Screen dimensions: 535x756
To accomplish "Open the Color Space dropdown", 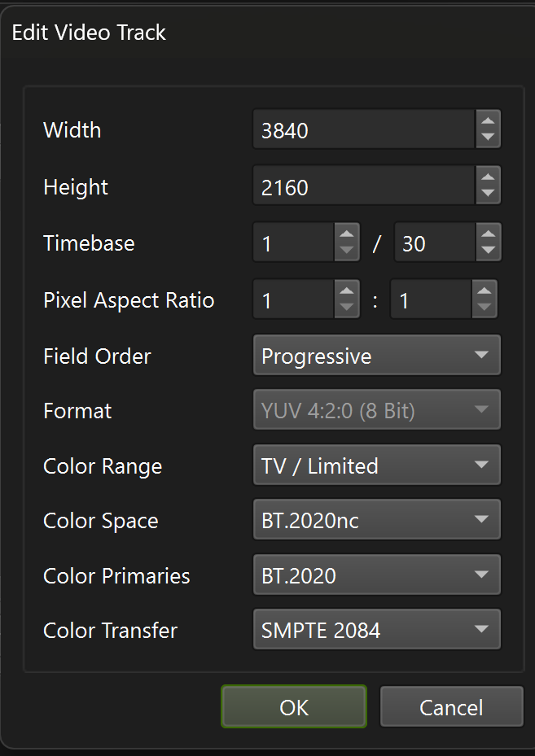I will coord(376,520).
